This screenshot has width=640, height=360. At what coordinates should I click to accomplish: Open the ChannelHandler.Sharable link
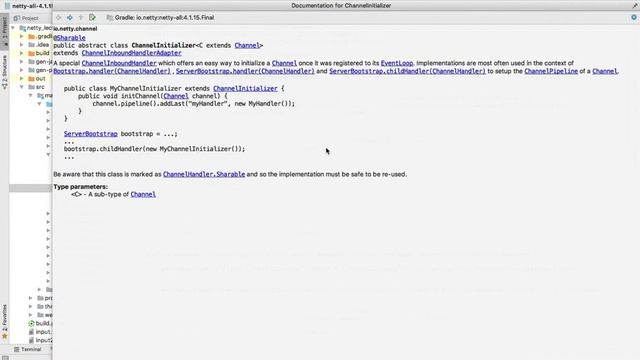[204, 174]
